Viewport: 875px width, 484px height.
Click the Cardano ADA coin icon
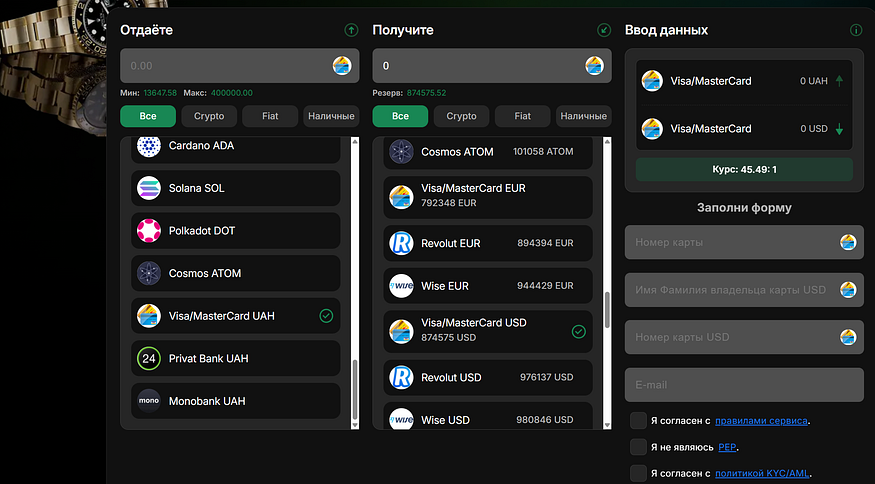click(x=149, y=146)
